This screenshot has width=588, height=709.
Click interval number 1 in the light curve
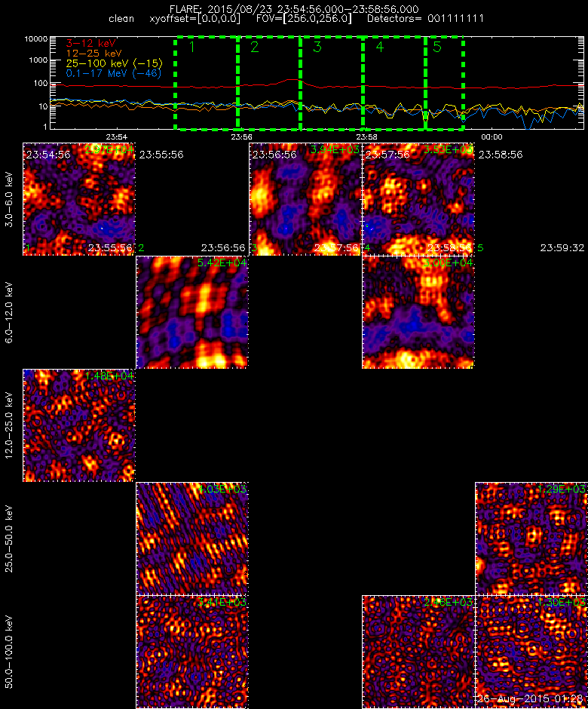coord(191,47)
